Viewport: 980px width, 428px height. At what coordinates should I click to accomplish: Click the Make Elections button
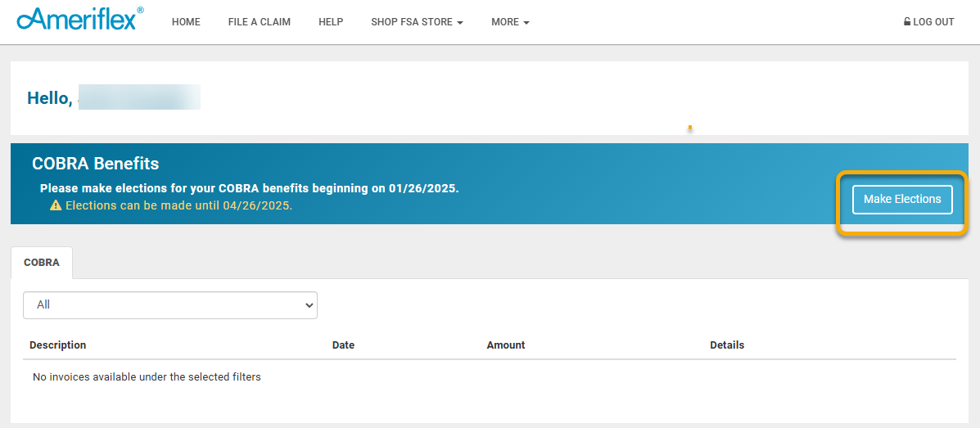[x=902, y=200]
